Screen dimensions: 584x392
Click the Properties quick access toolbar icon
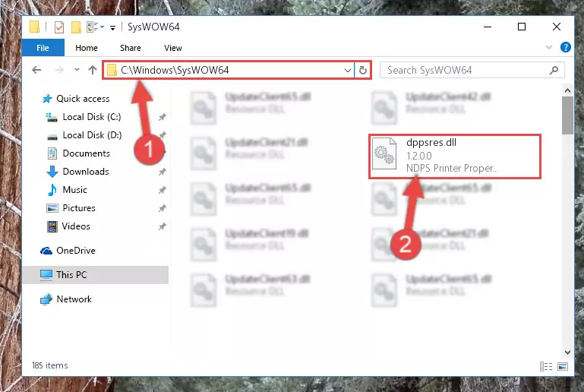pyautogui.click(x=58, y=27)
